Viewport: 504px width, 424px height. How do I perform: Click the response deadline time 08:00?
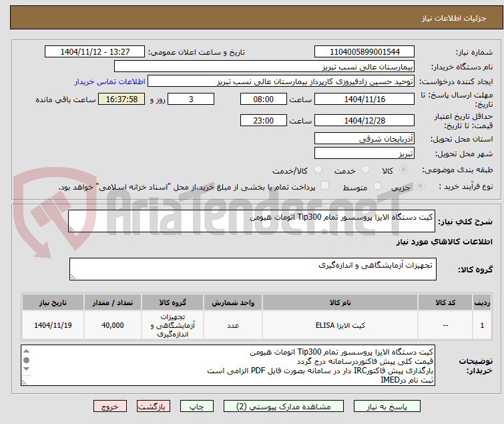pos(264,99)
